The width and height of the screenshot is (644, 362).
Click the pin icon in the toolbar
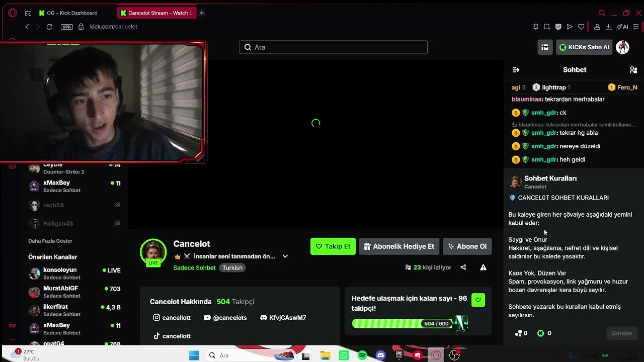click(536, 27)
